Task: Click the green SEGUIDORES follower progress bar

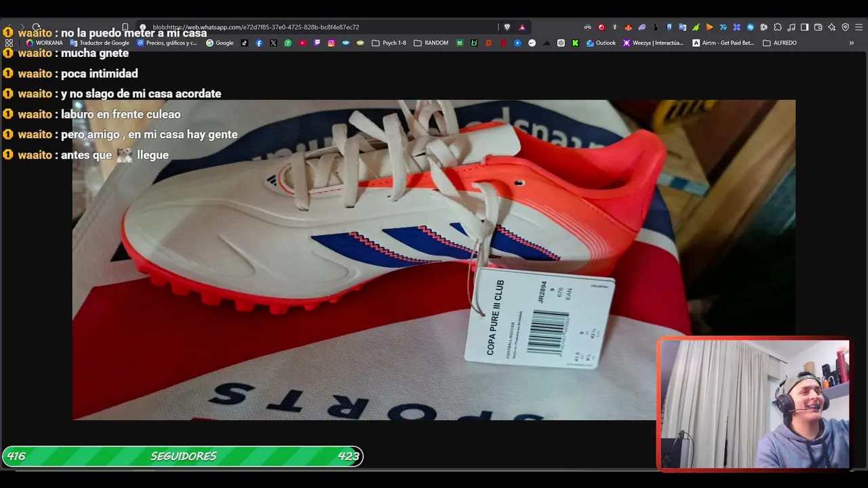Action: 183,456
